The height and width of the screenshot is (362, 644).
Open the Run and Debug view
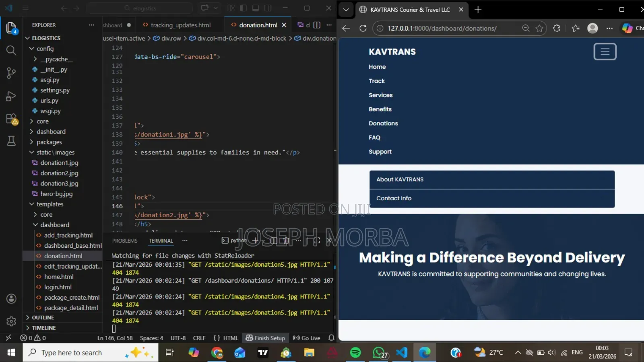pos(11,97)
